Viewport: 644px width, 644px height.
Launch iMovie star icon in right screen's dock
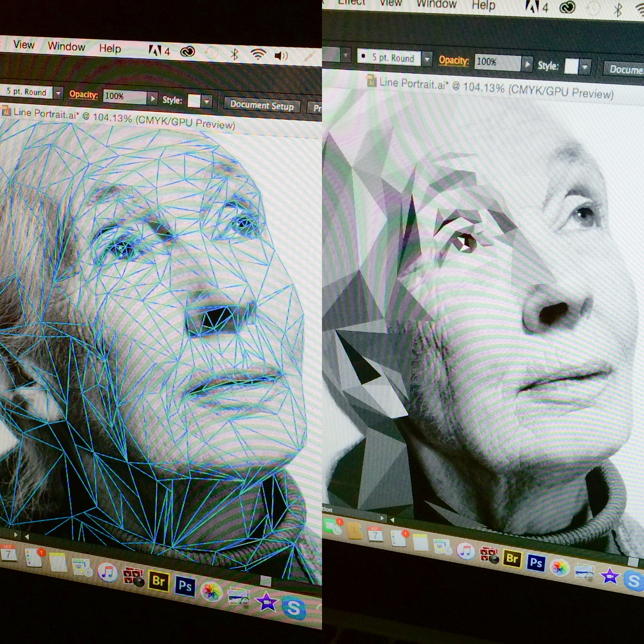pos(609,576)
